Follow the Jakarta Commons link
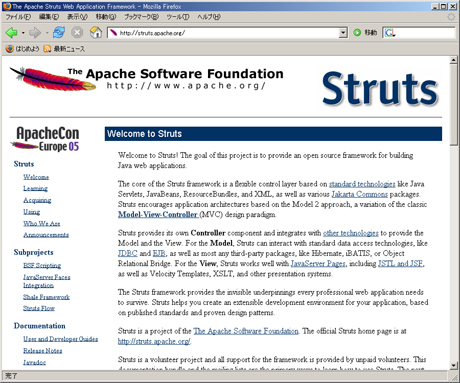Screen dimensions: 460x383 pos(360,194)
